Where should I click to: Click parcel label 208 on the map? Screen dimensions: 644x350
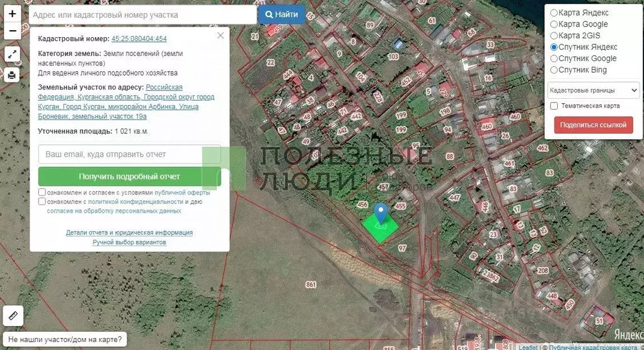(543, 271)
